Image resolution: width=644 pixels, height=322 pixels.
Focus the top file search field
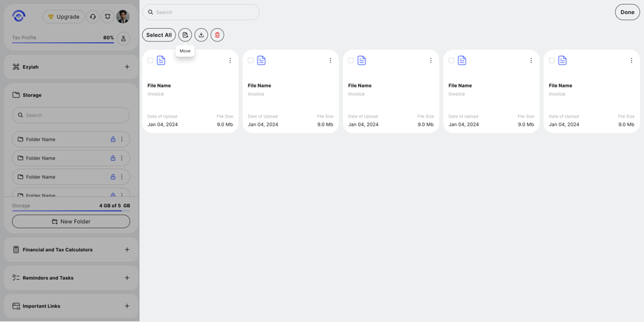click(201, 12)
